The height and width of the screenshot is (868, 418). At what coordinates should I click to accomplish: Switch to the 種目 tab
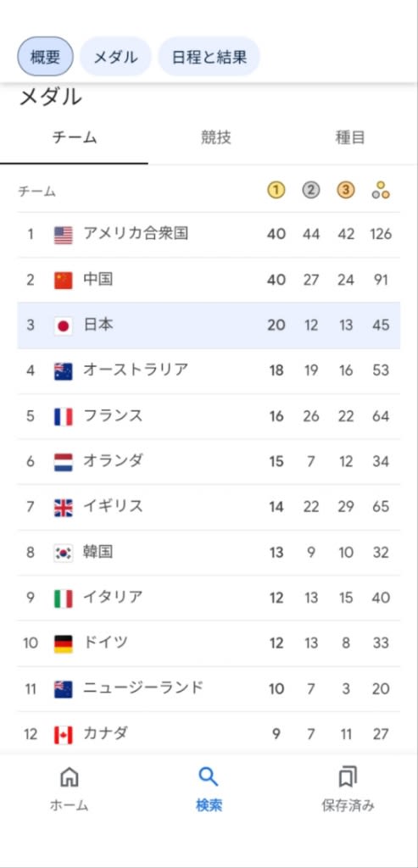[x=350, y=138]
